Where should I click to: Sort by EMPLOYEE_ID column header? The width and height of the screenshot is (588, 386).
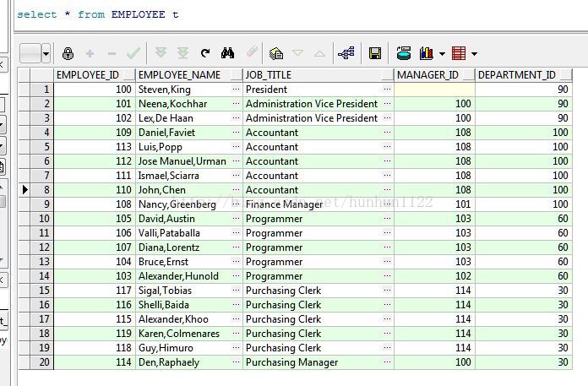coord(95,75)
